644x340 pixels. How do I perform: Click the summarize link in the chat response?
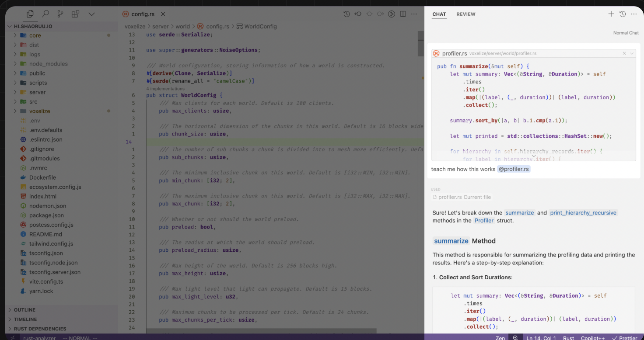coord(519,213)
